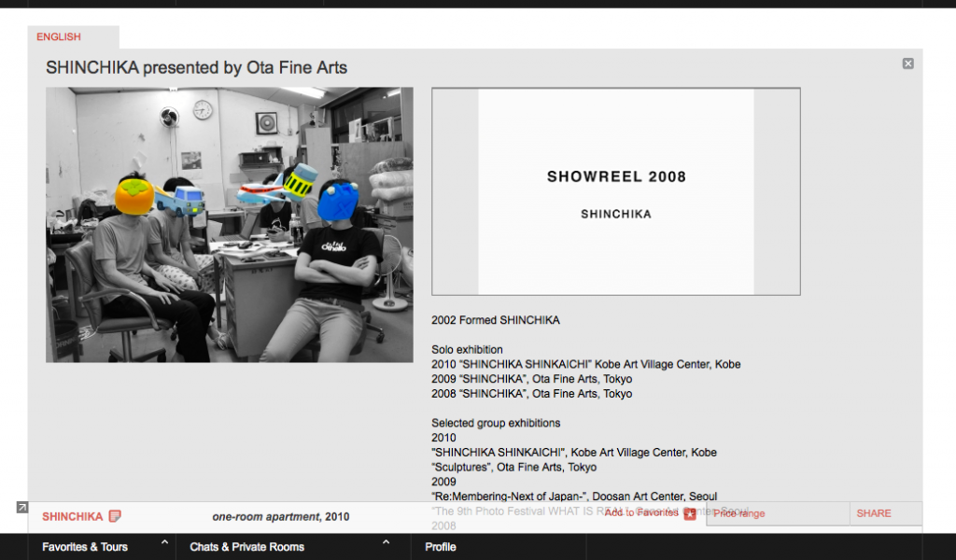This screenshot has width=956, height=560.
Task: Select the 2008 SHINCHIKA Ota Fine Arts line
Action: (x=531, y=394)
